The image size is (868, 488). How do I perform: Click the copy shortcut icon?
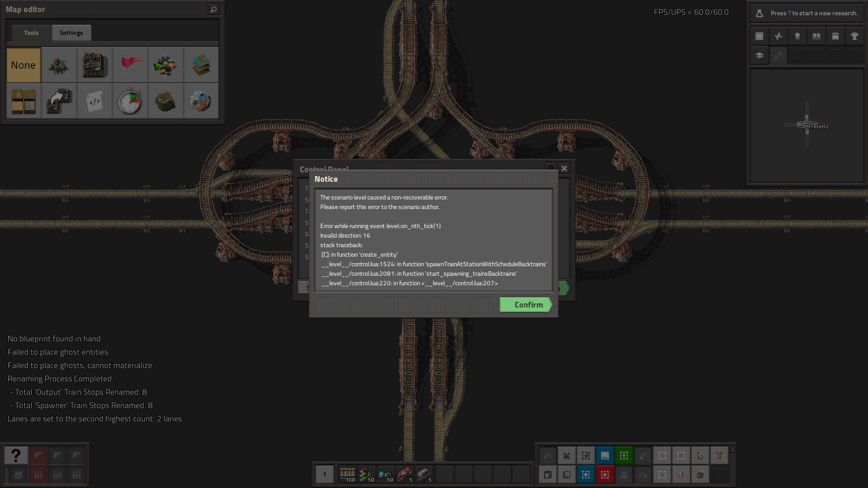click(547, 475)
